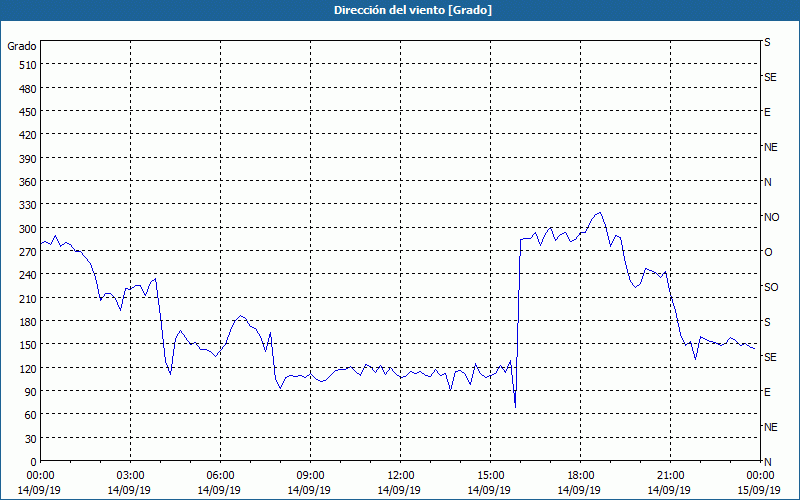Select the 270 value on the degree axis
The height and width of the screenshot is (500, 800).
pos(29,252)
